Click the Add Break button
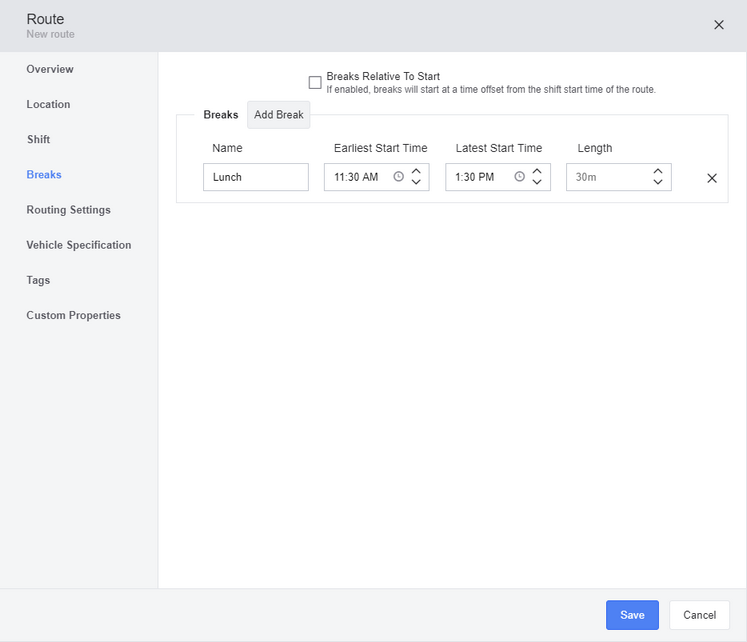Viewport: 747px width, 642px height. pyautogui.click(x=279, y=115)
